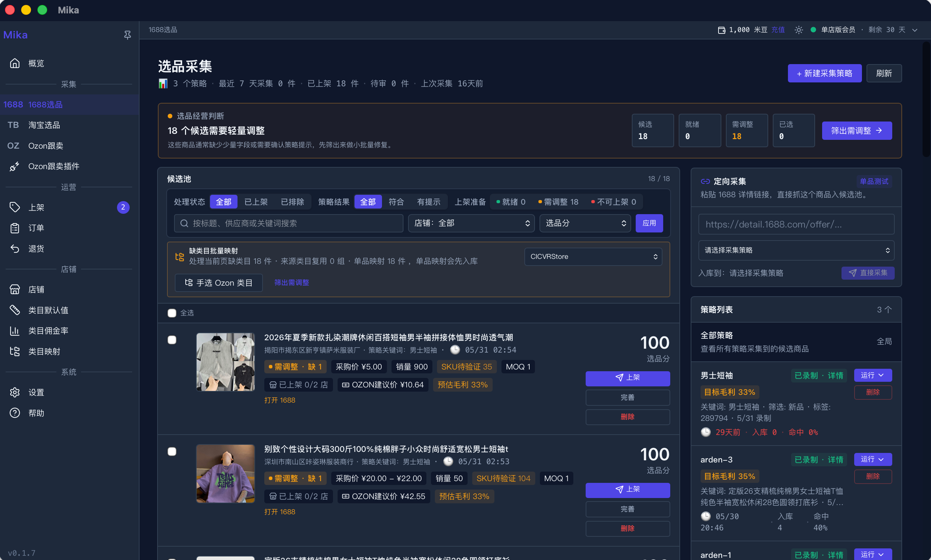Click 完善 for 扎染潮牌 product
The height and width of the screenshot is (560, 931).
[628, 398]
